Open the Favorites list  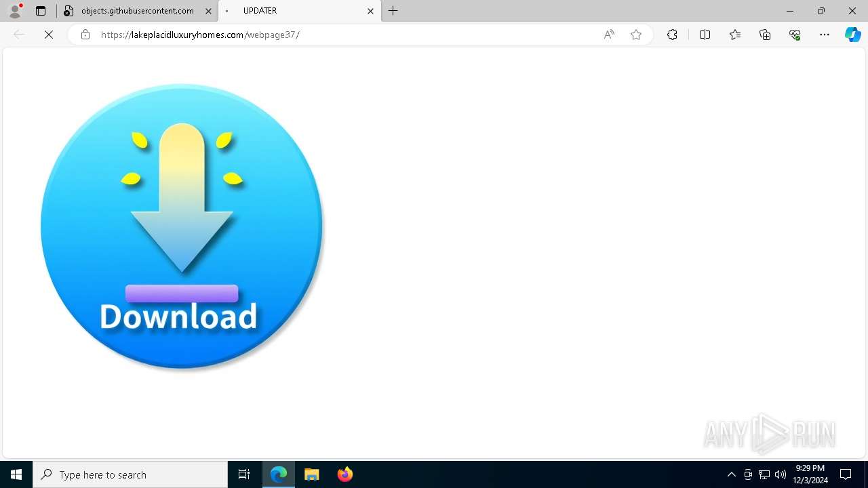[735, 35]
